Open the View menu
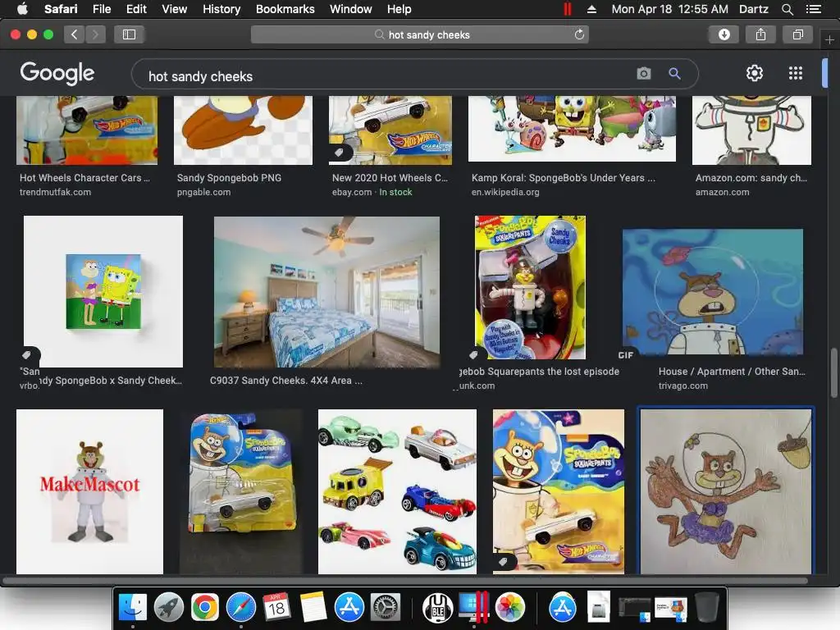The width and height of the screenshot is (840, 630). 174,9
